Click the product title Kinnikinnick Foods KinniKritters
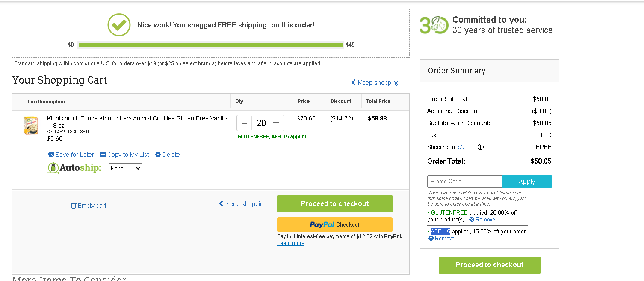Viewport: 644px width, 281px height. point(137,122)
